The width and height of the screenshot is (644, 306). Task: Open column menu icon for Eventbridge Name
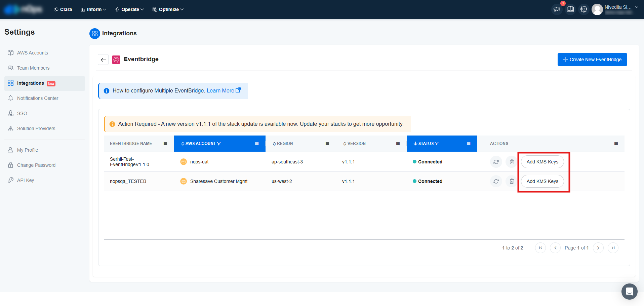tap(165, 144)
